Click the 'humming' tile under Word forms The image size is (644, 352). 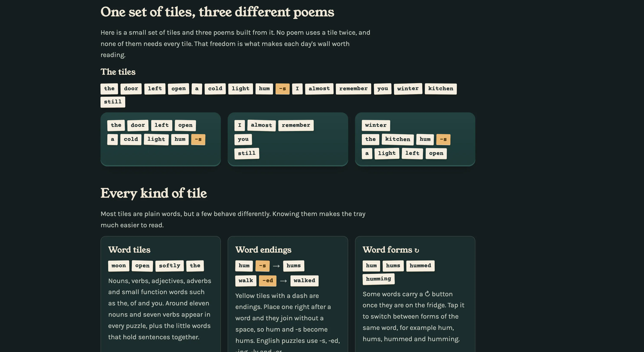tap(378, 279)
